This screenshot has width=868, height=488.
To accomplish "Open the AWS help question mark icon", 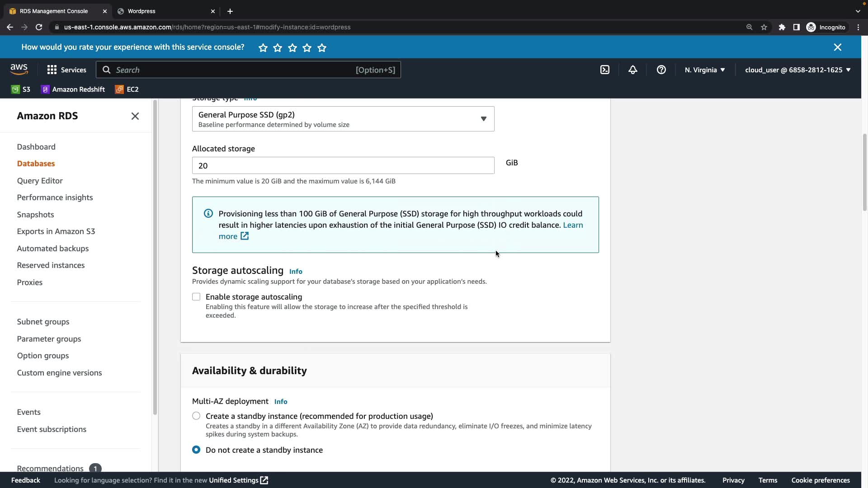I will click(x=661, y=70).
